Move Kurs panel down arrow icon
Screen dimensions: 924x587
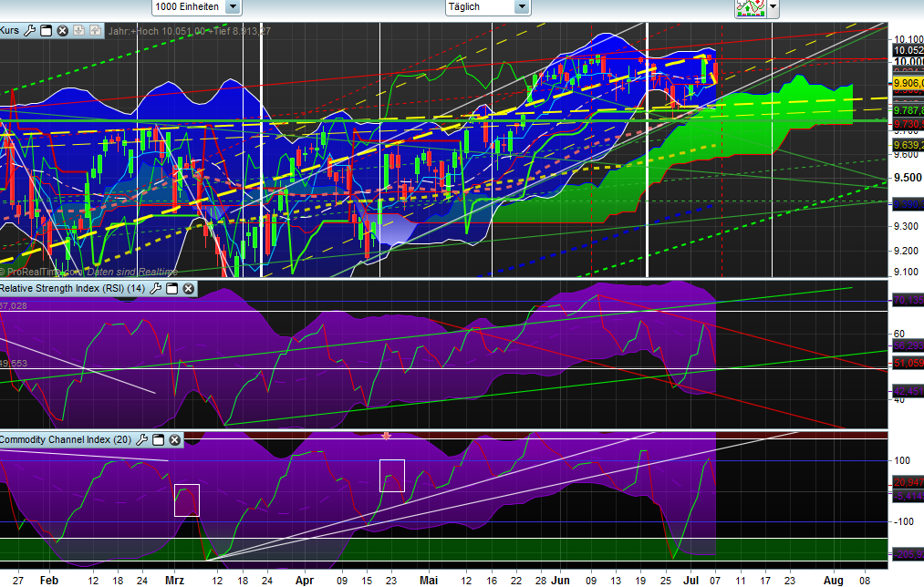click(x=79, y=31)
